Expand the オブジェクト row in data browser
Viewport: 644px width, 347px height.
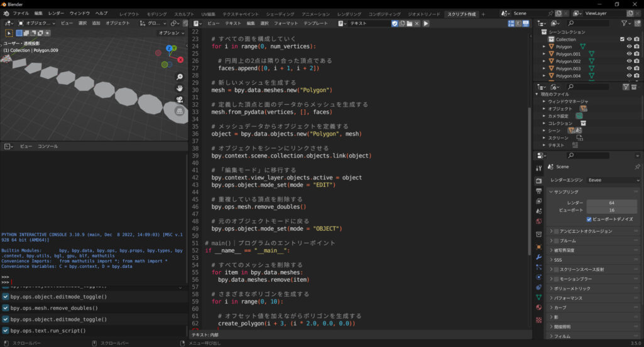tap(543, 109)
